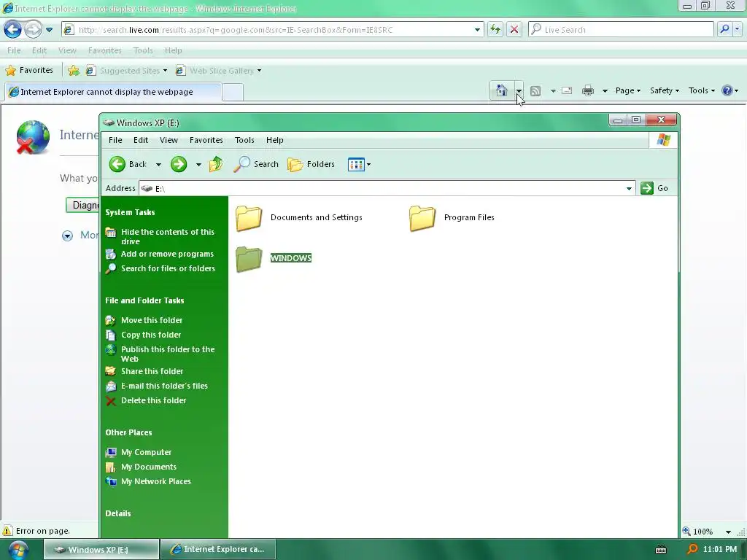The width and height of the screenshot is (747, 560).
Task: Open the Views dropdown arrow in Explorer
Action: pos(368,165)
